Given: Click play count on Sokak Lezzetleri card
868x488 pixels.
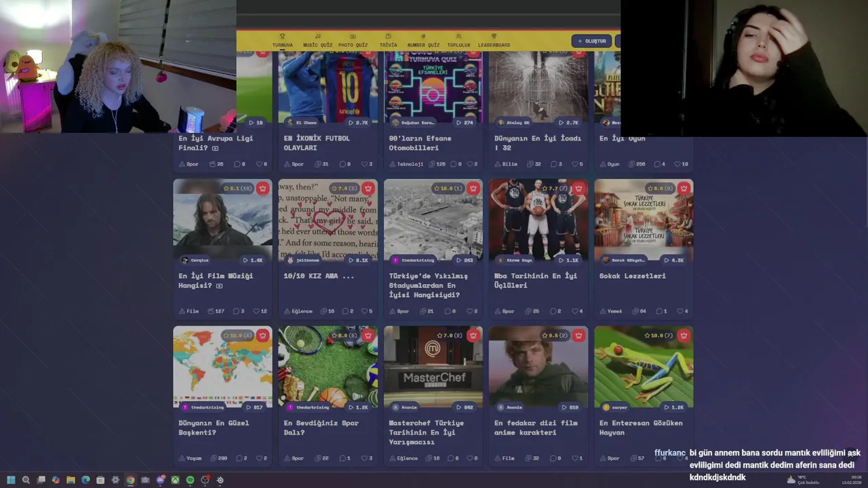Looking at the screenshot, I should 674,260.
